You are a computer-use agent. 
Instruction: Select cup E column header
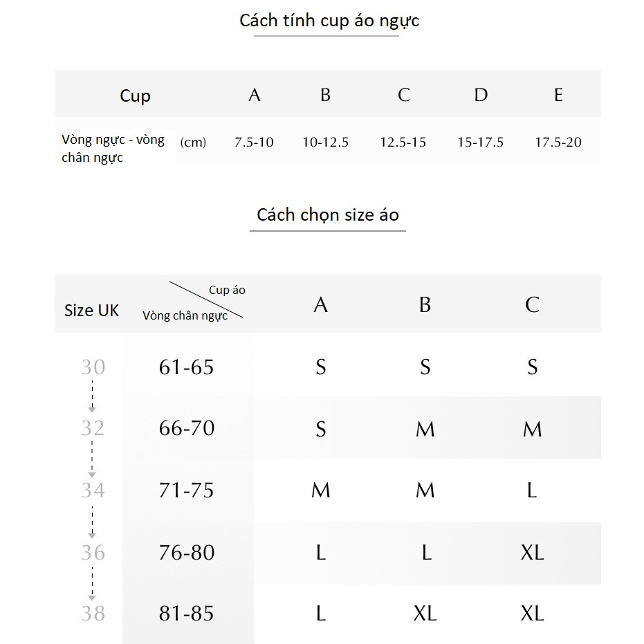[x=558, y=95]
